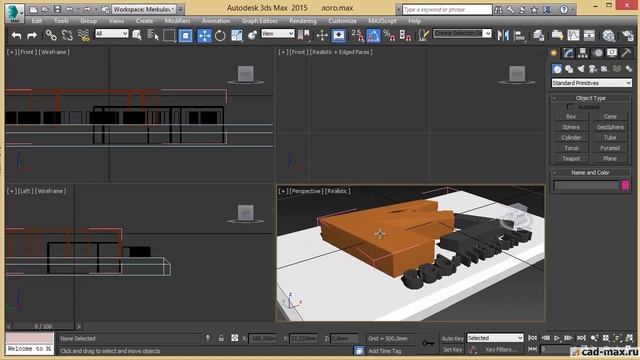Choose the Select Object tool
Viewport: 640px width, 360px height.
pos(137,36)
